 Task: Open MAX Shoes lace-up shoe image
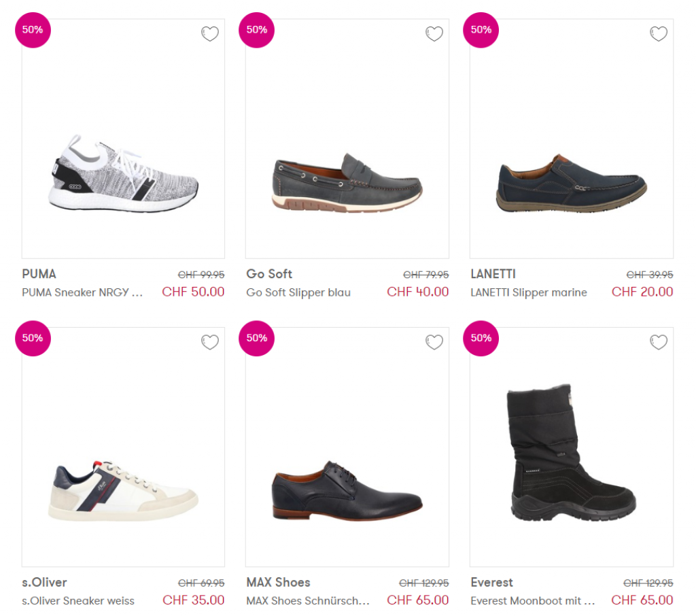[x=347, y=491]
